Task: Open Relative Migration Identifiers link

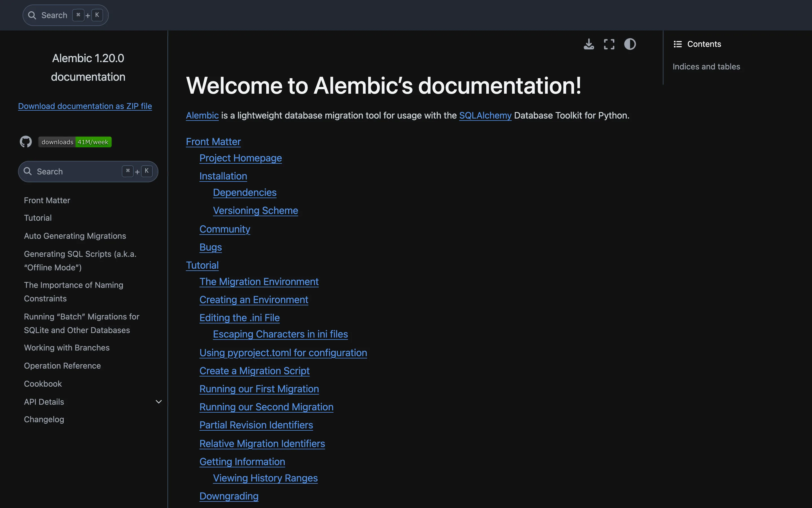Action: [262, 443]
